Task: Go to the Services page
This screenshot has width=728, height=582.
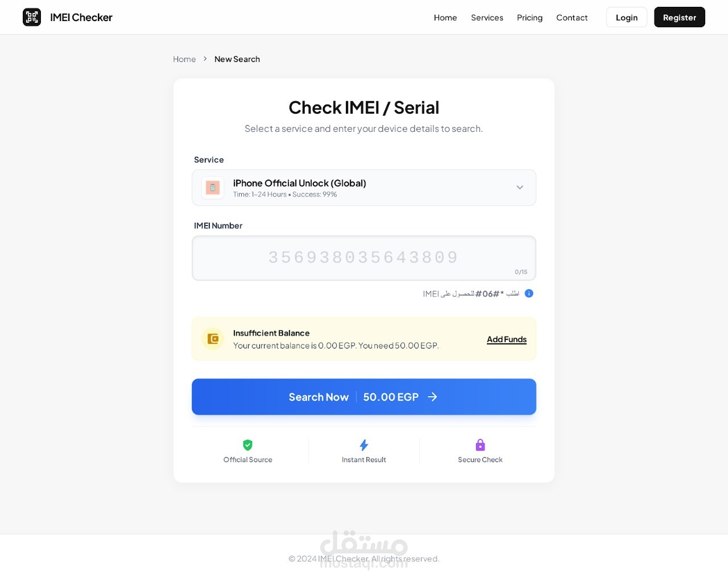Action: (x=487, y=17)
